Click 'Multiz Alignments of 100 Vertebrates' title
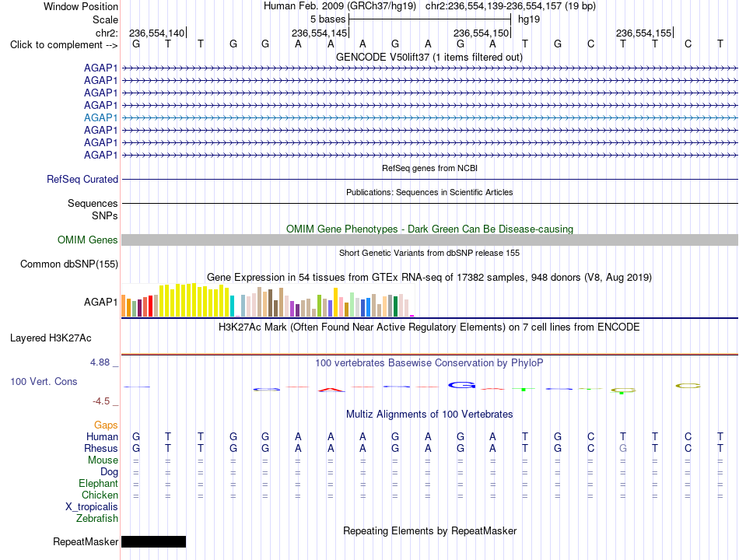The height and width of the screenshot is (560, 739). point(429,415)
